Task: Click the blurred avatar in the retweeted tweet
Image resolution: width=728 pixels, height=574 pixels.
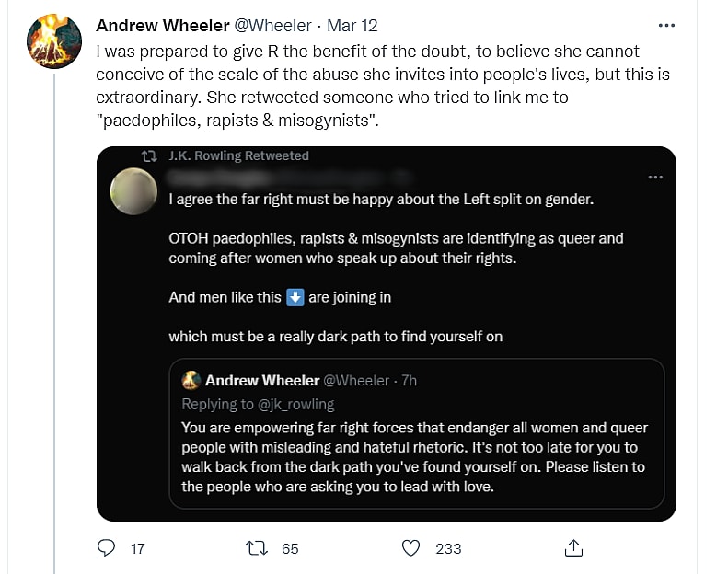Action: [x=133, y=190]
